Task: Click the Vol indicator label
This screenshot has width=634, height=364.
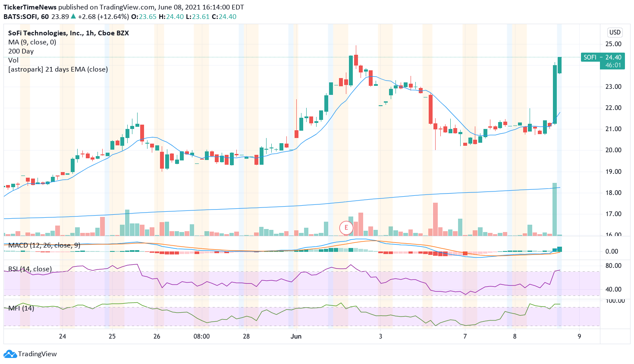Action: coord(13,60)
